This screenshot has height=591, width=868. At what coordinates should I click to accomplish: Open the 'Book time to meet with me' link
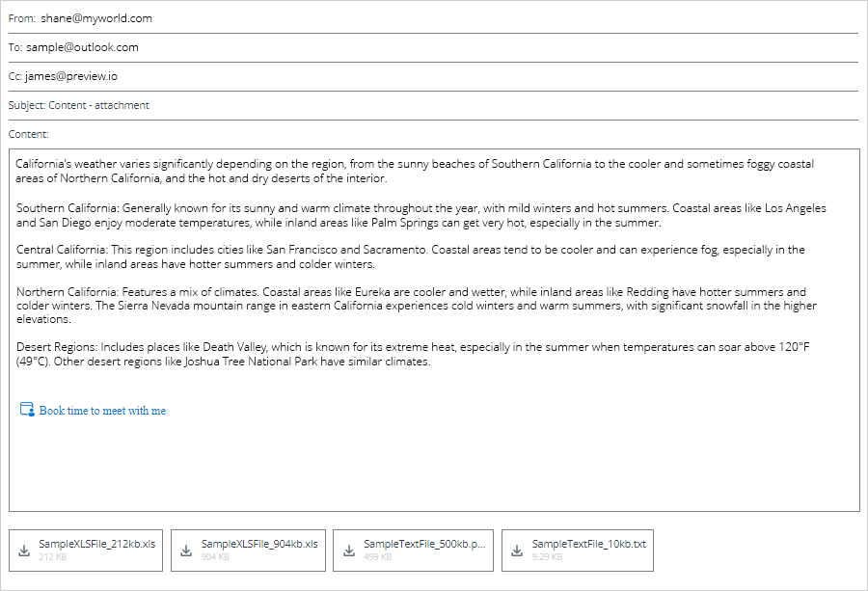click(x=102, y=411)
